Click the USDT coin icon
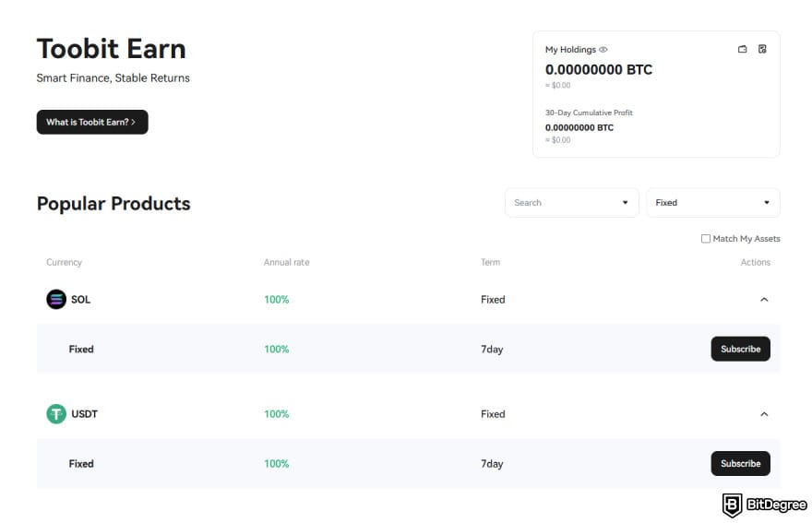The height and width of the screenshot is (523, 812). (x=56, y=414)
